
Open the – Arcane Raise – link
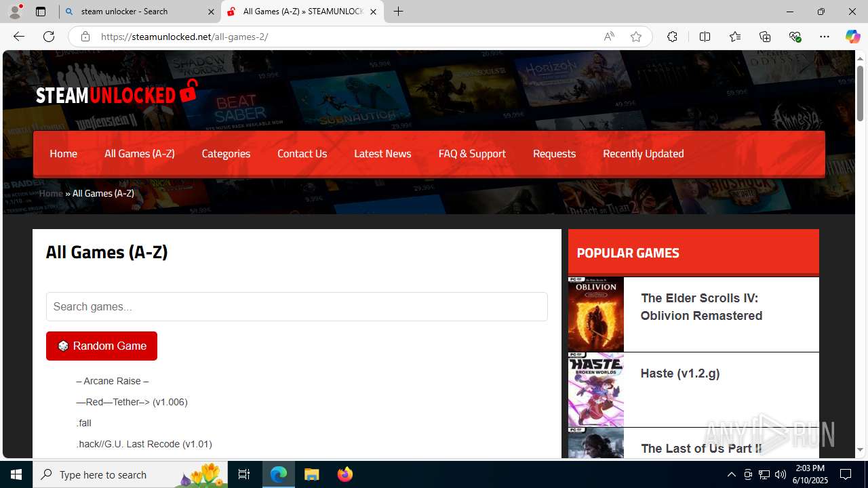(x=112, y=381)
